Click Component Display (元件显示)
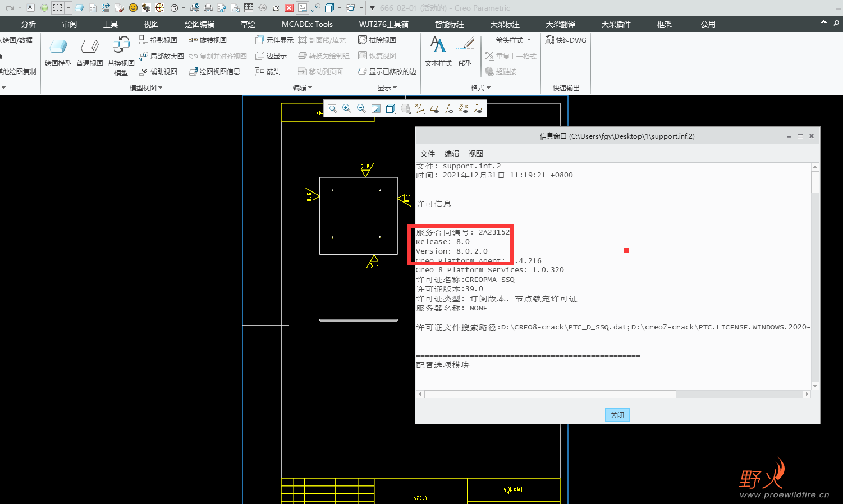This screenshot has width=843, height=504. pyautogui.click(x=274, y=40)
